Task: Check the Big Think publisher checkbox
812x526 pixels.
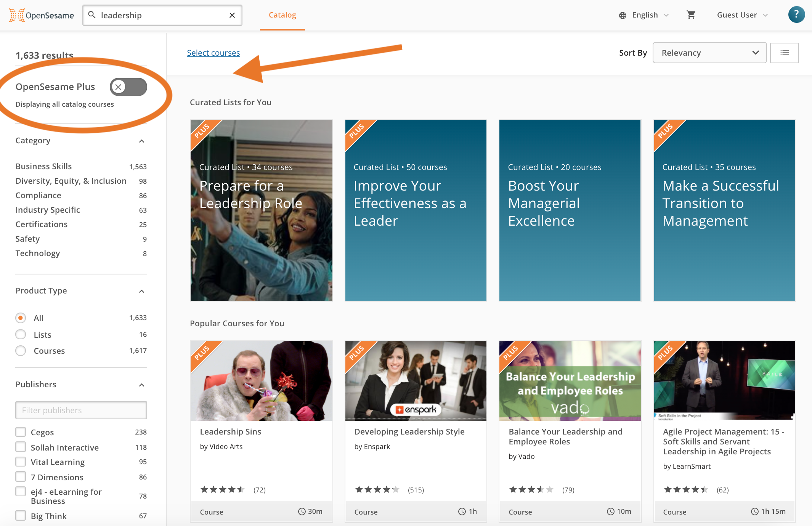Action: click(x=21, y=515)
